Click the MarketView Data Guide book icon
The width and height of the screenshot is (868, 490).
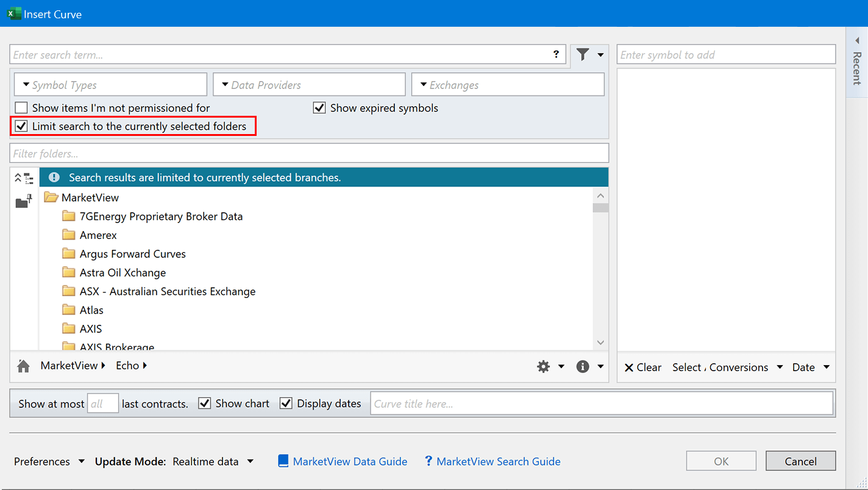pyautogui.click(x=283, y=461)
